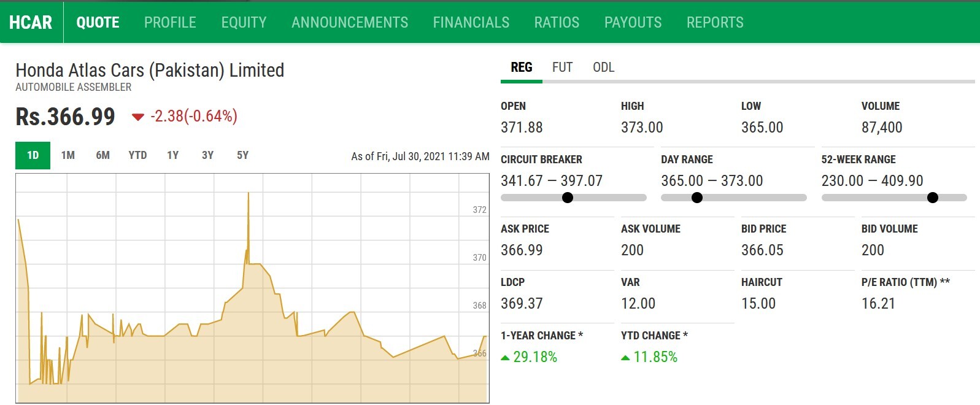
Task: Open the REPORTS tab
Action: (715, 23)
